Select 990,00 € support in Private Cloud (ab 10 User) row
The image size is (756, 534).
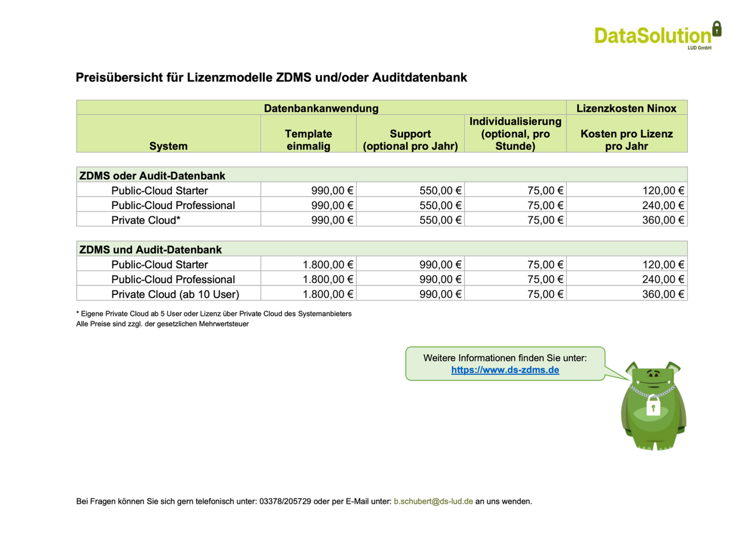(x=440, y=294)
